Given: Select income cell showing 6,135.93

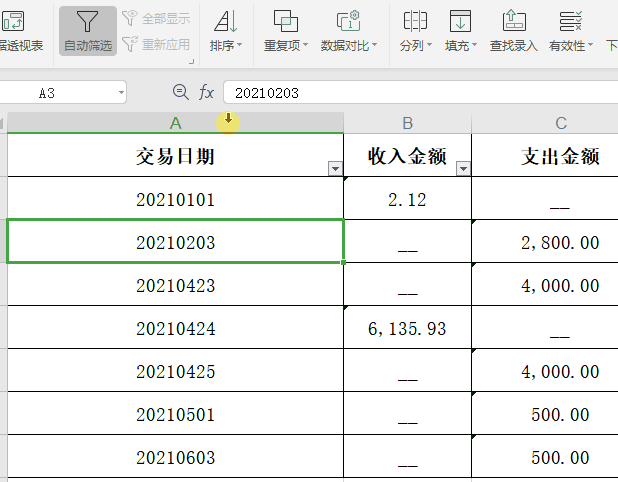Looking at the screenshot, I should 408,327.
